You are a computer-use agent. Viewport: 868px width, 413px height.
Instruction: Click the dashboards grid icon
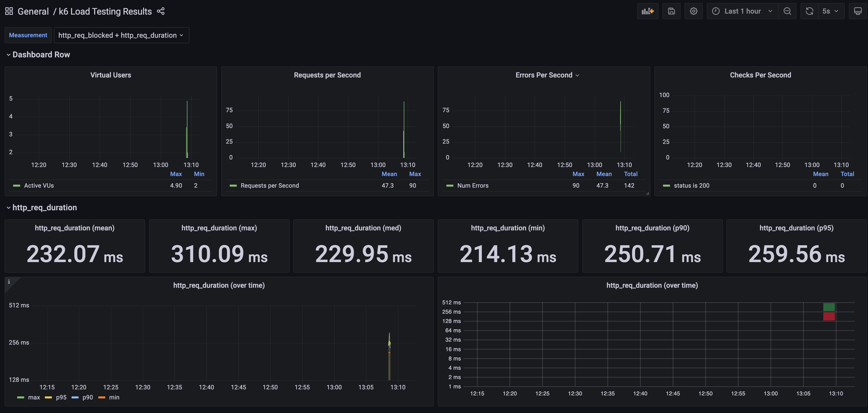[x=9, y=11]
